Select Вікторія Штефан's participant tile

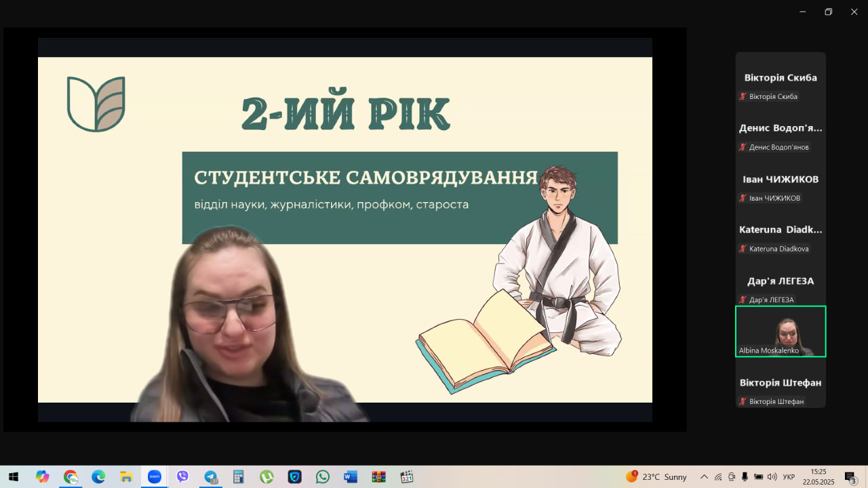(x=781, y=382)
